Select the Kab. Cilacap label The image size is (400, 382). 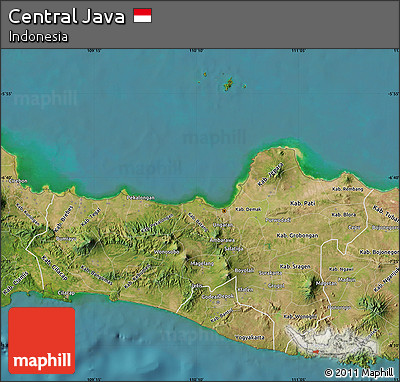tap(55, 268)
